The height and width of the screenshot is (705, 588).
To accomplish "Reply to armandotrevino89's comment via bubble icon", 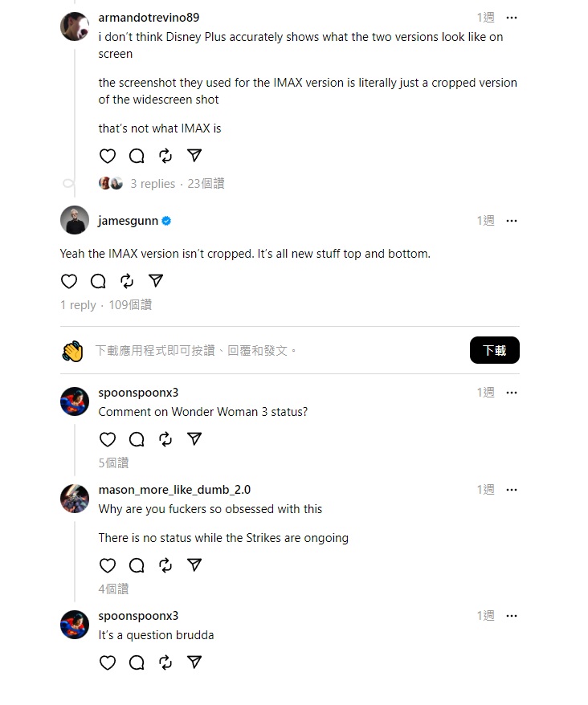I will (137, 156).
